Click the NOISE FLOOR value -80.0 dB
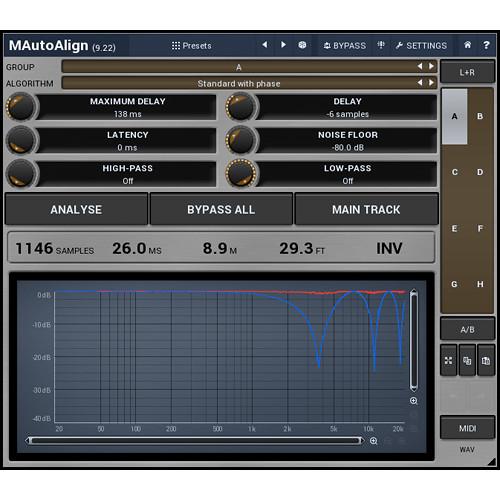This screenshot has width=500, height=500. [x=347, y=147]
